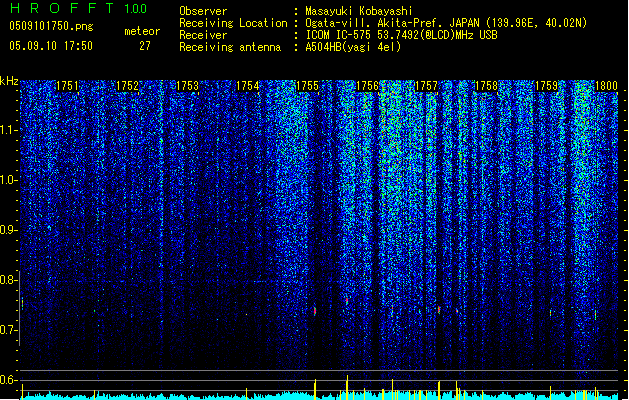Click antenna value A504HB(yagi 4el)
Screen dimensions: 629x400
(x=353, y=47)
